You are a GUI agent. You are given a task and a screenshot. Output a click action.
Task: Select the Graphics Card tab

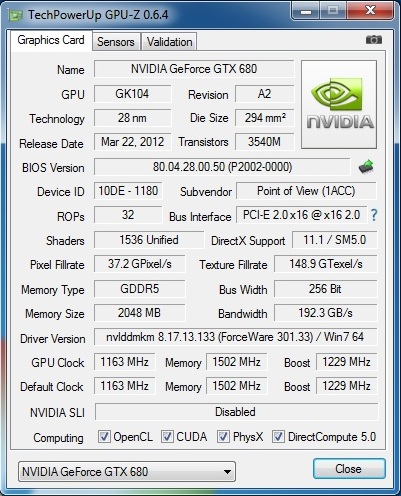51,40
